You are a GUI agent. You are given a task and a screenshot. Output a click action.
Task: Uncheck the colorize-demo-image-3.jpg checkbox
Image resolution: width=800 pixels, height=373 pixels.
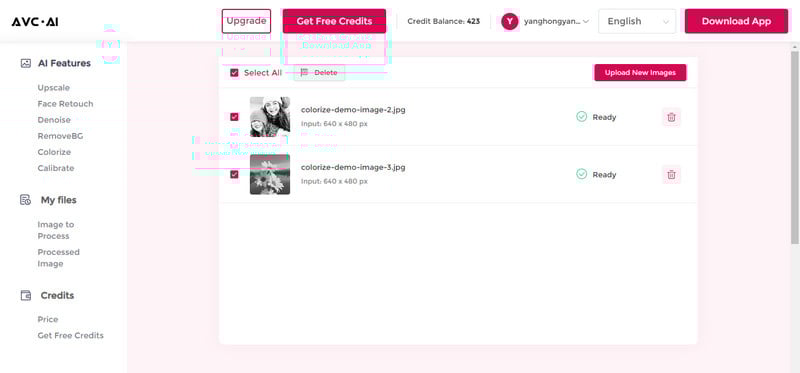[x=234, y=175]
